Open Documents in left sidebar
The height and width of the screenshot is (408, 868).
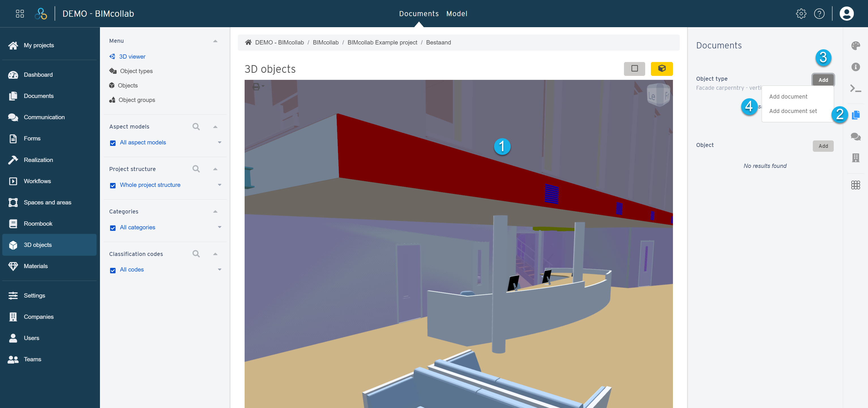(x=50, y=96)
